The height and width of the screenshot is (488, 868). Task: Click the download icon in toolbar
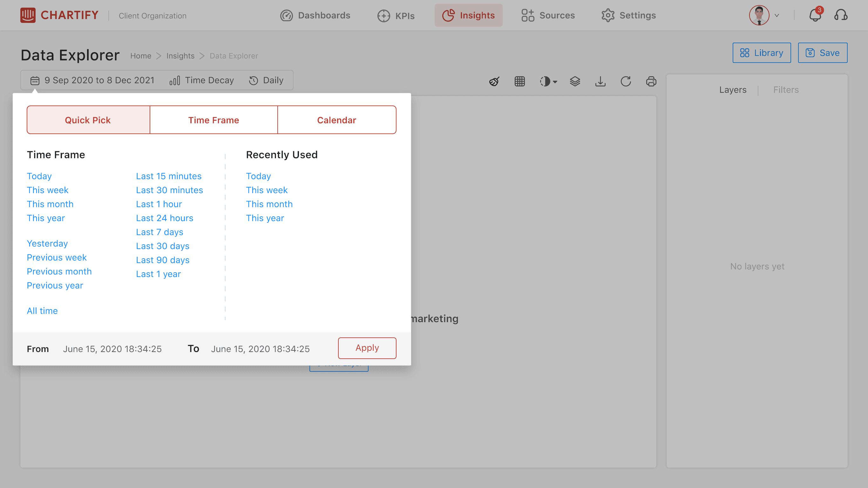(600, 81)
